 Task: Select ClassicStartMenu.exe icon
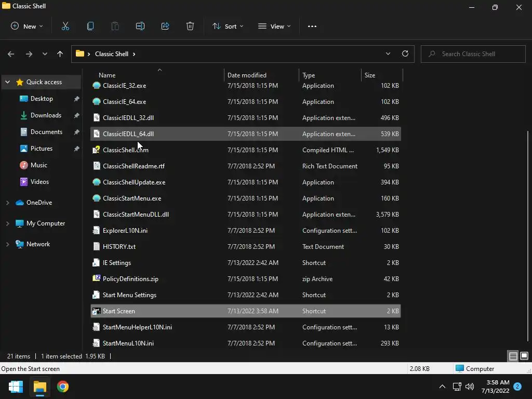(96, 198)
